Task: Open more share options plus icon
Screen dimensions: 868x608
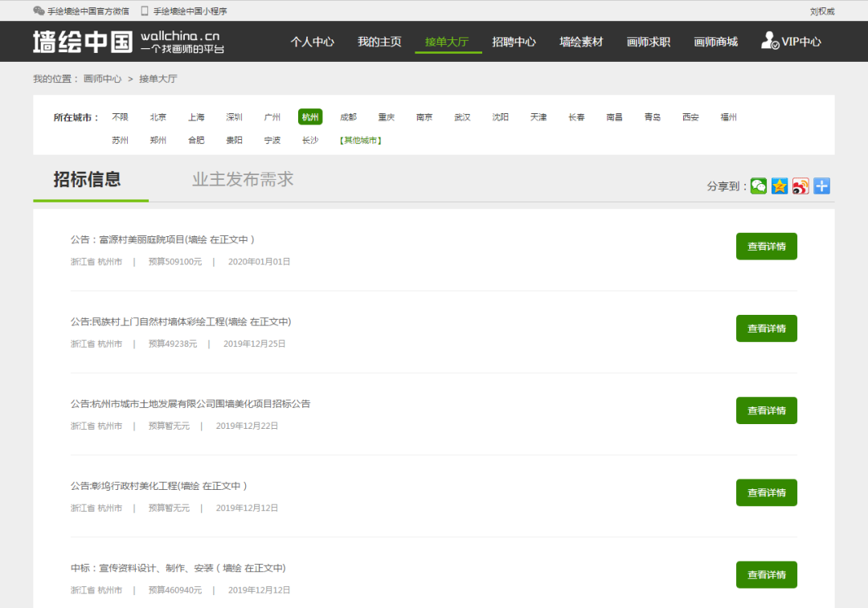Action: (821, 186)
